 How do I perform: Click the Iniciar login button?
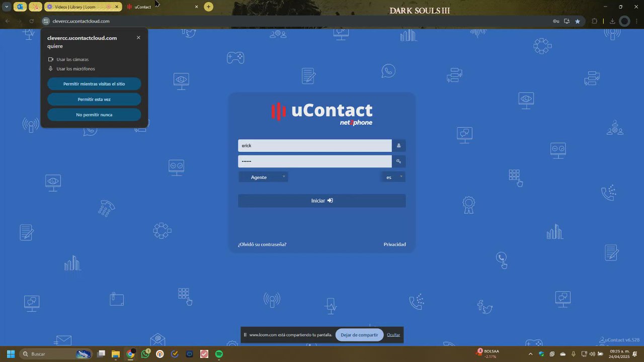(x=322, y=201)
